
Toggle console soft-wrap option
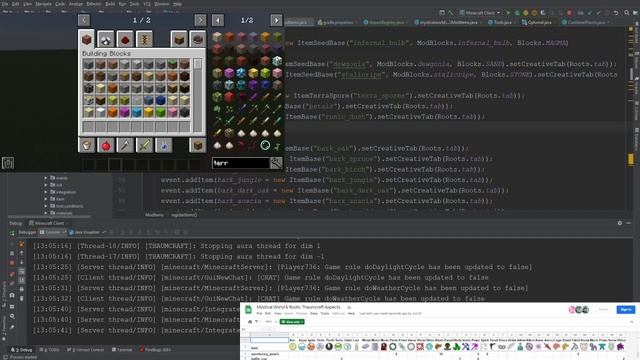pos(22,271)
